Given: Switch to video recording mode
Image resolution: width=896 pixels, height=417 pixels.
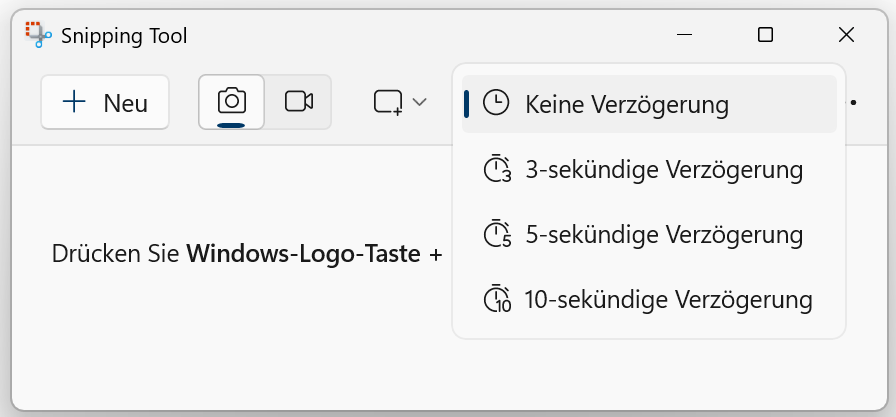Looking at the screenshot, I should tap(299, 101).
